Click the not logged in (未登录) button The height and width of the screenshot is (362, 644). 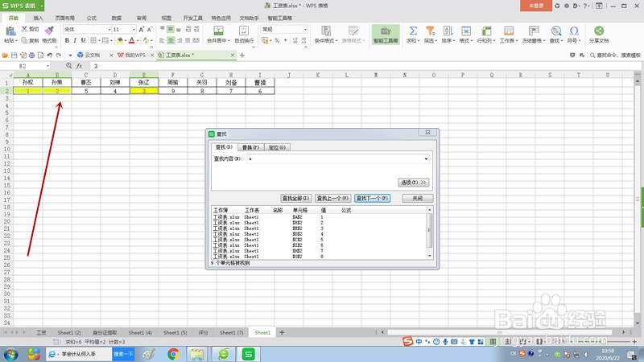coord(536,6)
